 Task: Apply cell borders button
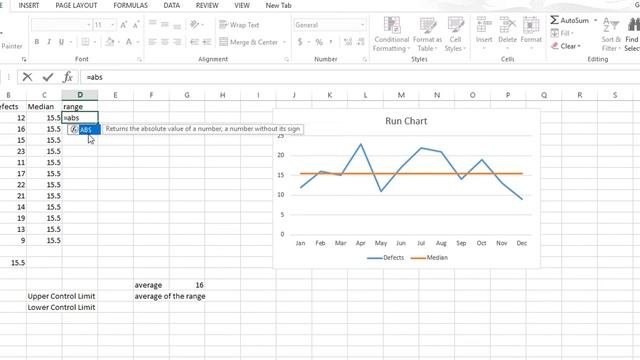(85, 42)
